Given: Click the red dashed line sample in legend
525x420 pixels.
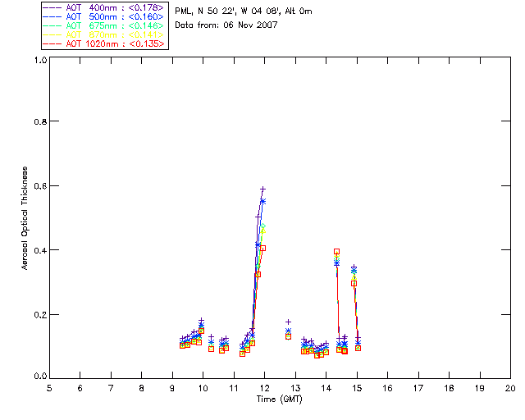Looking at the screenshot, I should click(x=52, y=43).
